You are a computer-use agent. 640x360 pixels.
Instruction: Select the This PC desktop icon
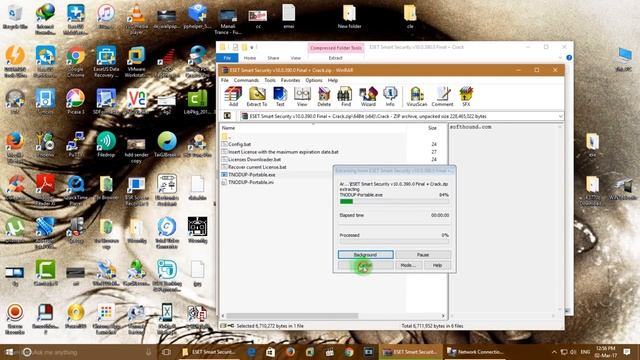click(x=624, y=59)
